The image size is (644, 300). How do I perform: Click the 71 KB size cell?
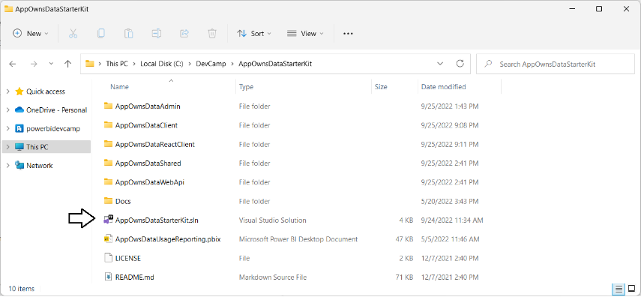[404, 277]
